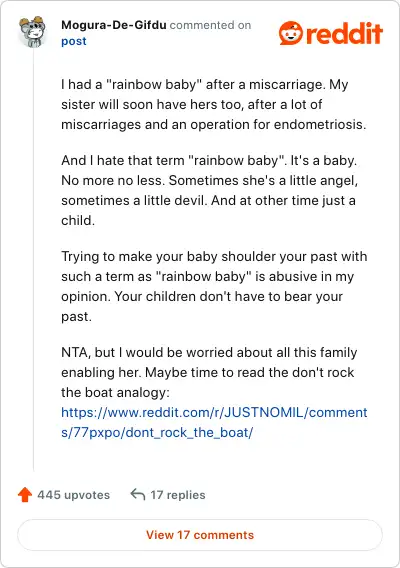This screenshot has width=400, height=568.
Task: Open Mogura-De-Gifdu's avatar image
Action: 32,32
